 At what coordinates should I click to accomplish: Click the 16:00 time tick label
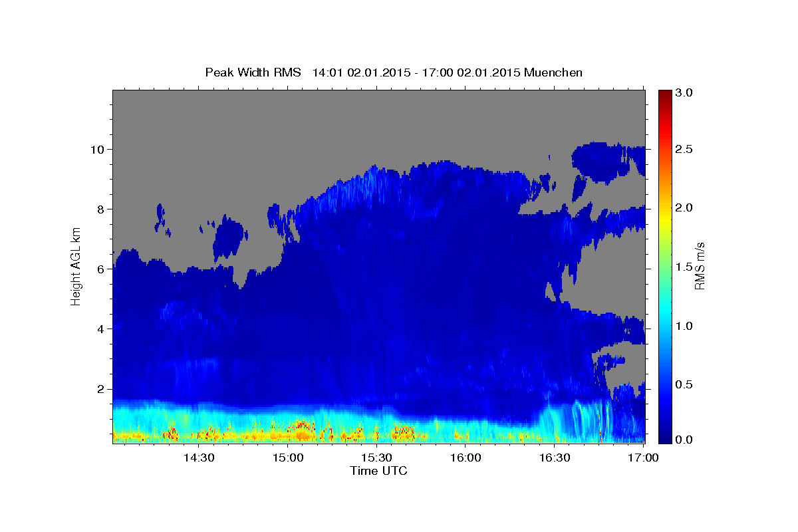click(x=465, y=458)
